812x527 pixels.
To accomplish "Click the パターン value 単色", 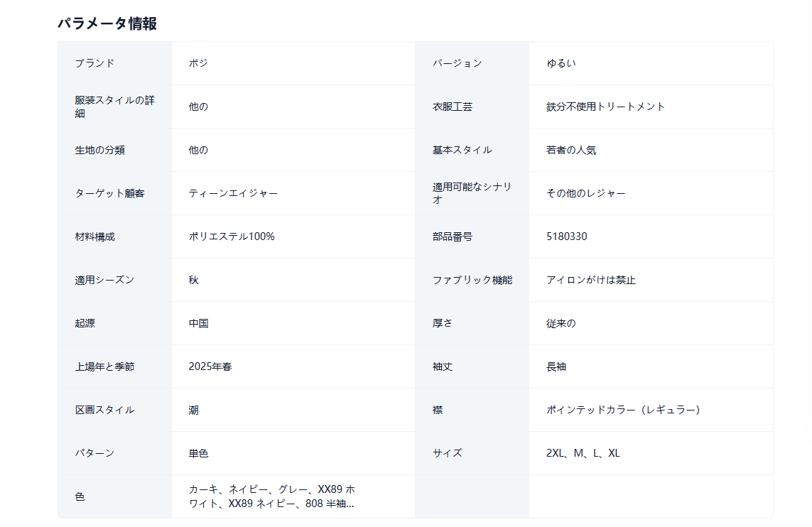I will [x=198, y=453].
